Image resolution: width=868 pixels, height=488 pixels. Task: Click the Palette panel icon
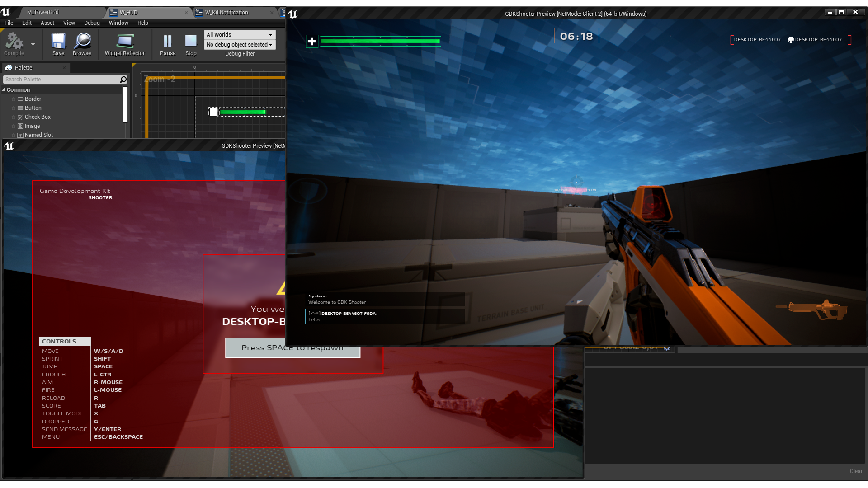(x=9, y=67)
